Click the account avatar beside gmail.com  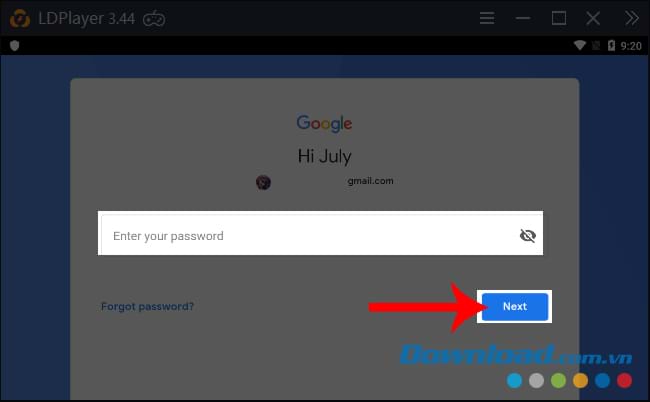(263, 182)
